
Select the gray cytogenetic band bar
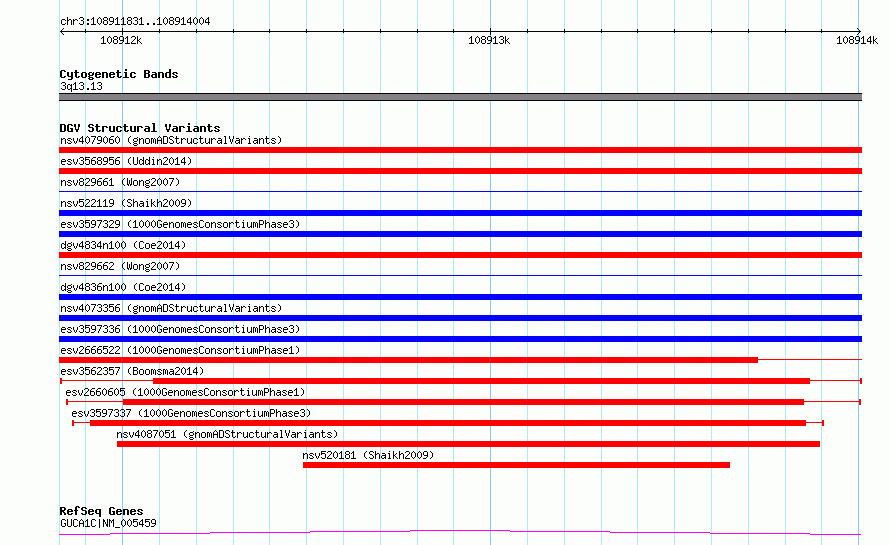(460, 97)
